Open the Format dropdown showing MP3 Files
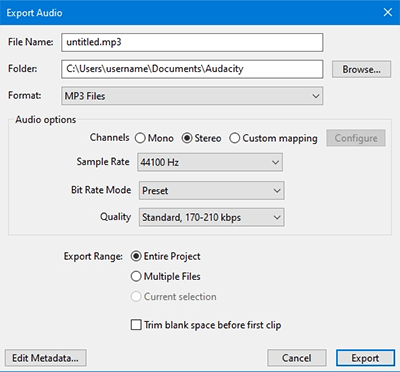Image resolution: width=400 pixels, height=372 pixels. [192, 96]
